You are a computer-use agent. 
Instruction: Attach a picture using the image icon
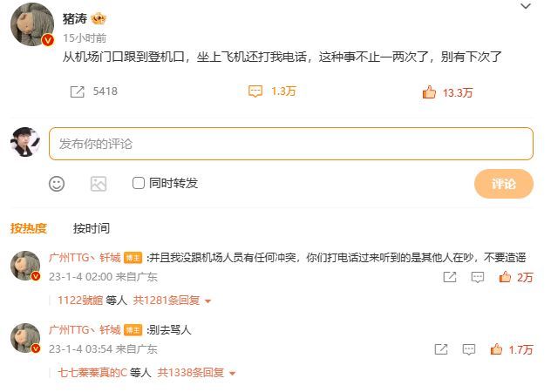click(x=99, y=184)
